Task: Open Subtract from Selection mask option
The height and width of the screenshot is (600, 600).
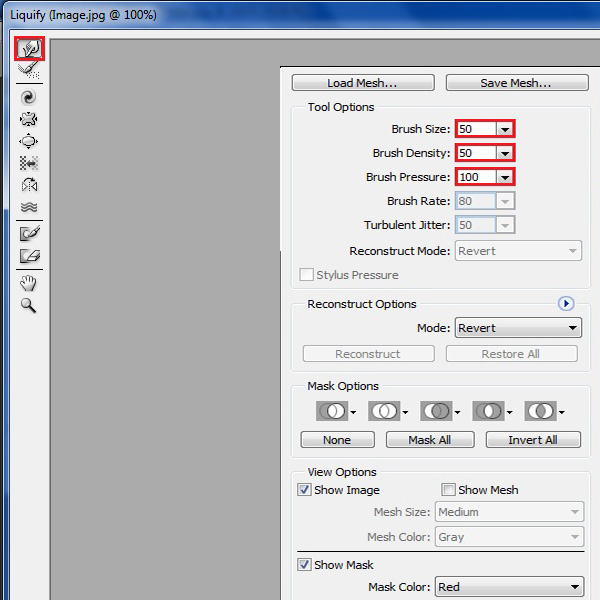Action: tap(440, 411)
